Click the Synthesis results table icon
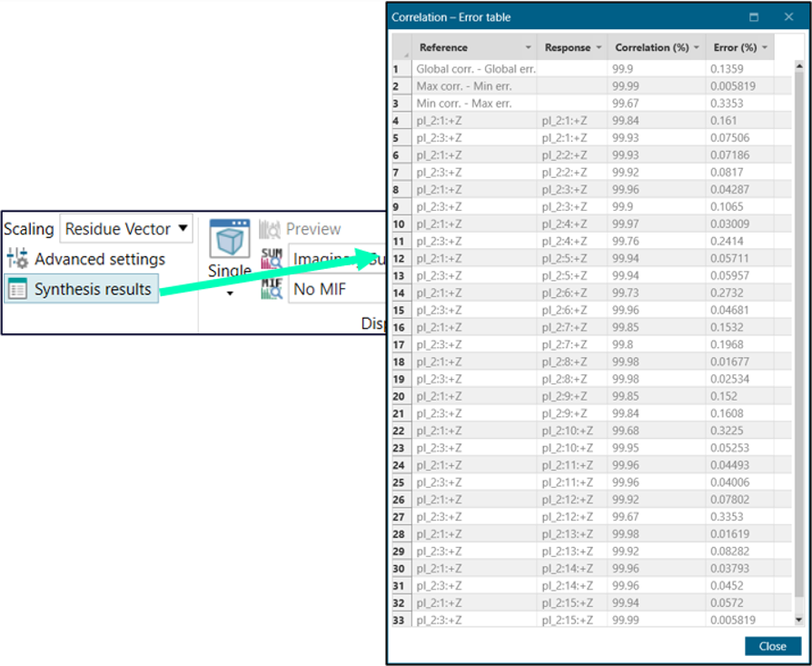812x666 pixels. pos(17,290)
